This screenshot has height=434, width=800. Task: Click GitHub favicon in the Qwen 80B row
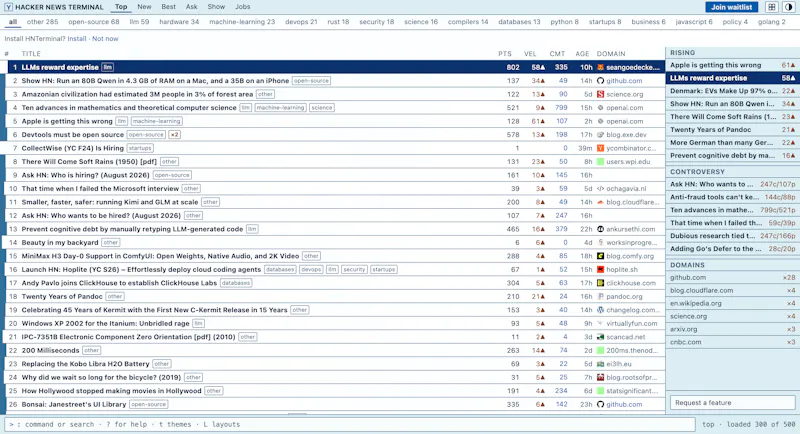tap(601, 81)
